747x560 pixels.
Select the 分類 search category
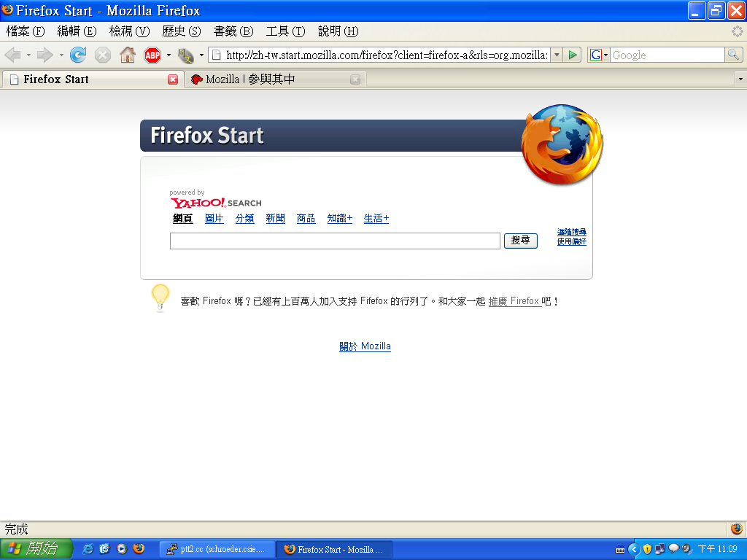(x=244, y=219)
